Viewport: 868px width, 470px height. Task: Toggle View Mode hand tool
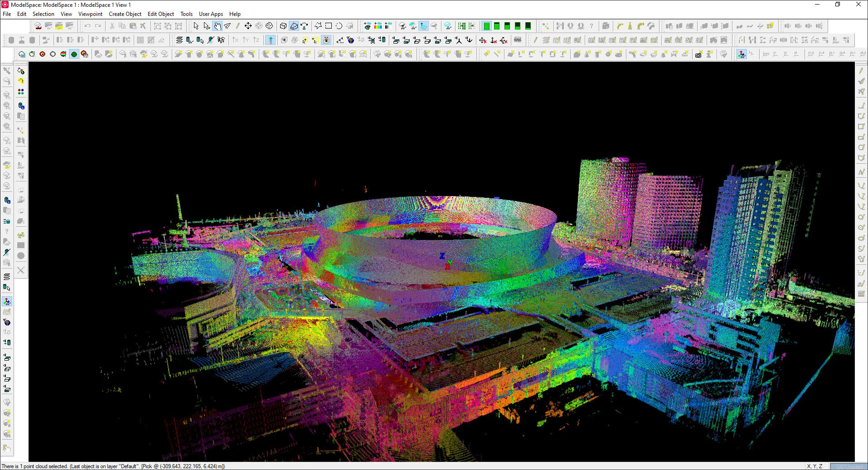(218, 26)
